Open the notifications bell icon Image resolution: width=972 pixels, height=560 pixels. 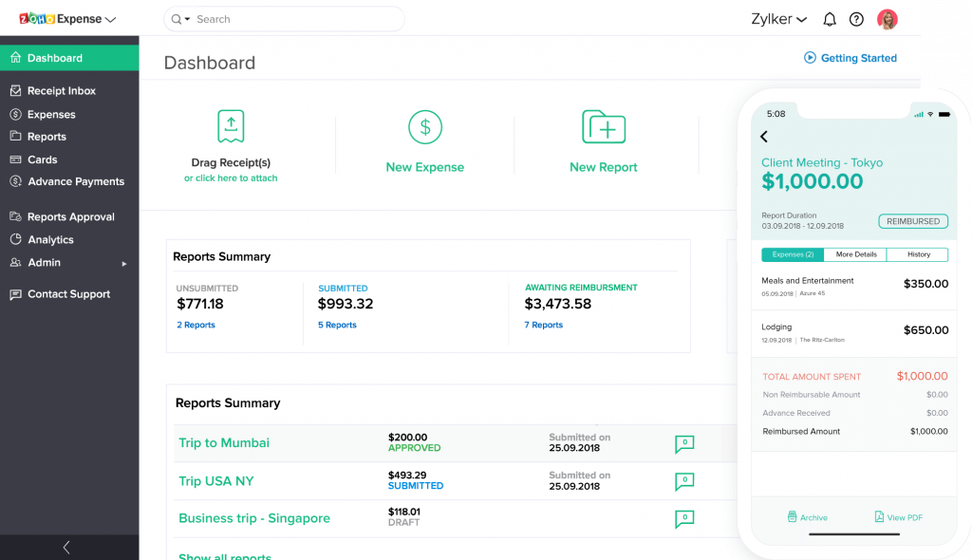click(830, 20)
